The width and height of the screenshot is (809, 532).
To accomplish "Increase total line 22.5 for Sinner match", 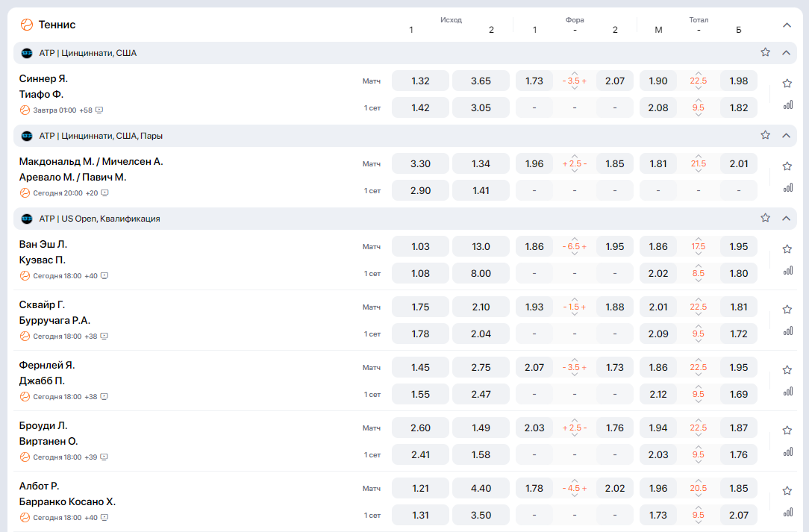I will [x=699, y=72].
